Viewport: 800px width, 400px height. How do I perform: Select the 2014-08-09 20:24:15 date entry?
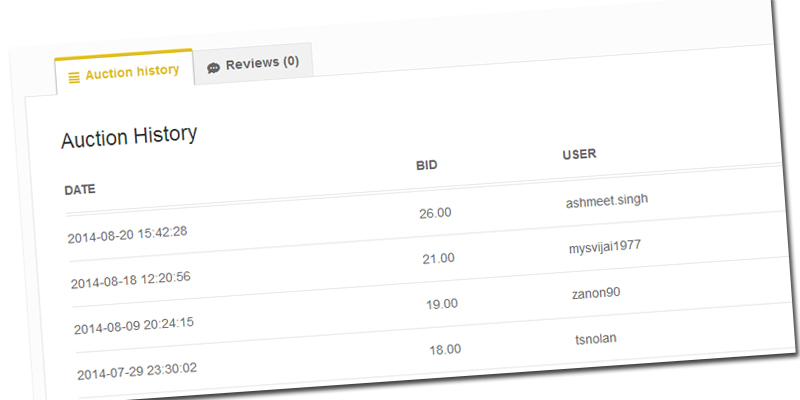click(134, 326)
